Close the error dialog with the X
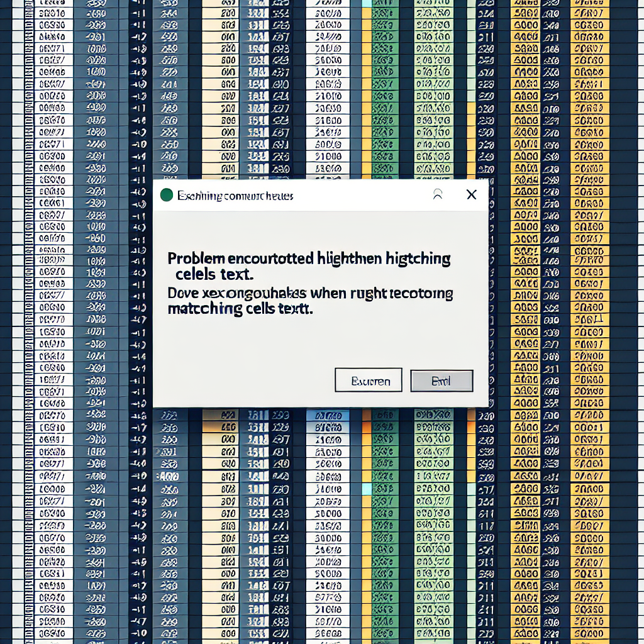Screen dimensions: 644x644 (471, 195)
